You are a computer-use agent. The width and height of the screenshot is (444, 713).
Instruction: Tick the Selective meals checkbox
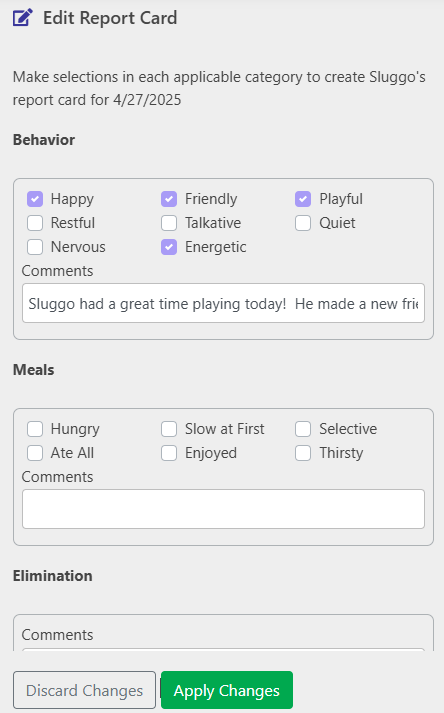click(x=303, y=429)
